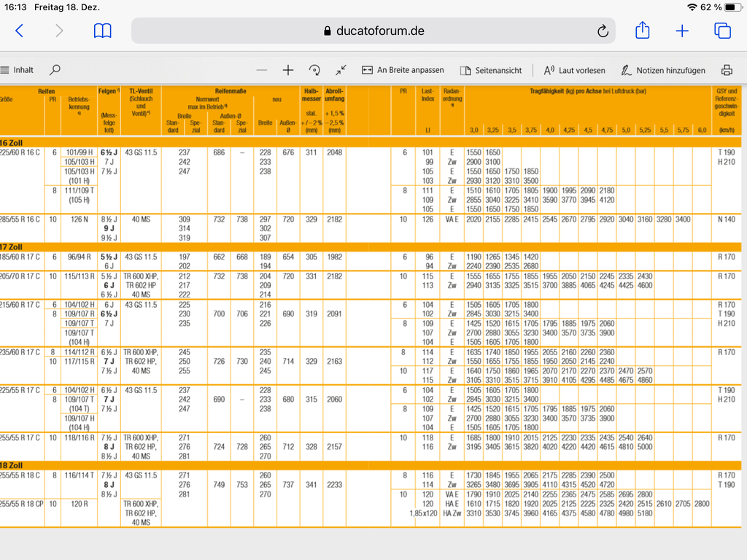Tap the lock icon beside ducatoforum.de
The height and width of the screenshot is (560, 747).
(327, 31)
